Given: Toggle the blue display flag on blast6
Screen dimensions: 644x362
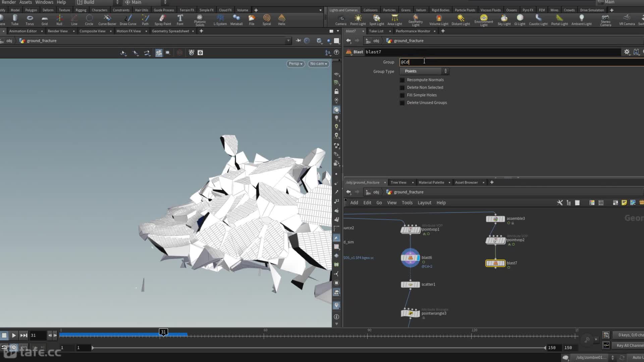Looking at the screenshot, I should [418, 258].
